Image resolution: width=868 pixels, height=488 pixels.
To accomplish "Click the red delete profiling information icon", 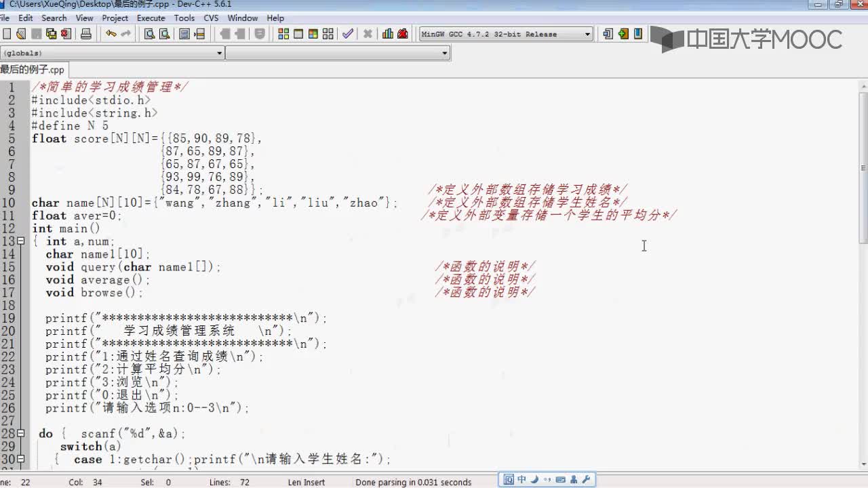I will [403, 34].
